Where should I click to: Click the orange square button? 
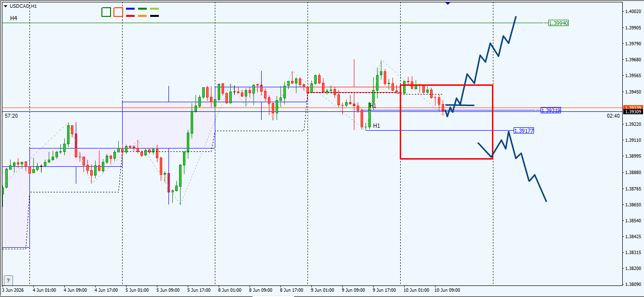pyautogui.click(x=118, y=12)
